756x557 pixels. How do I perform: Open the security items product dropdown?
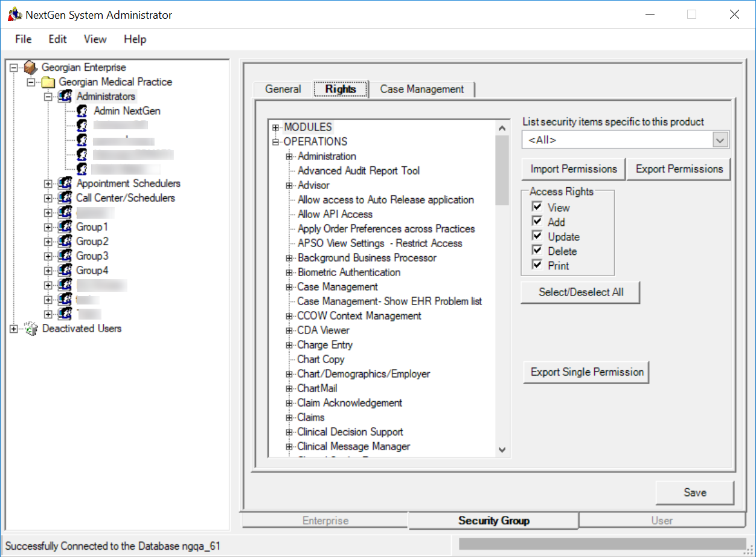point(720,140)
